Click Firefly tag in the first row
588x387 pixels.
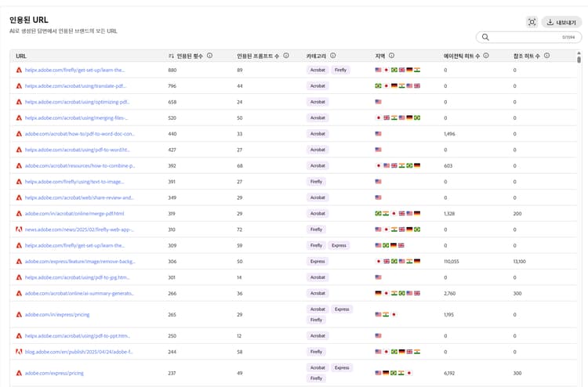click(340, 70)
